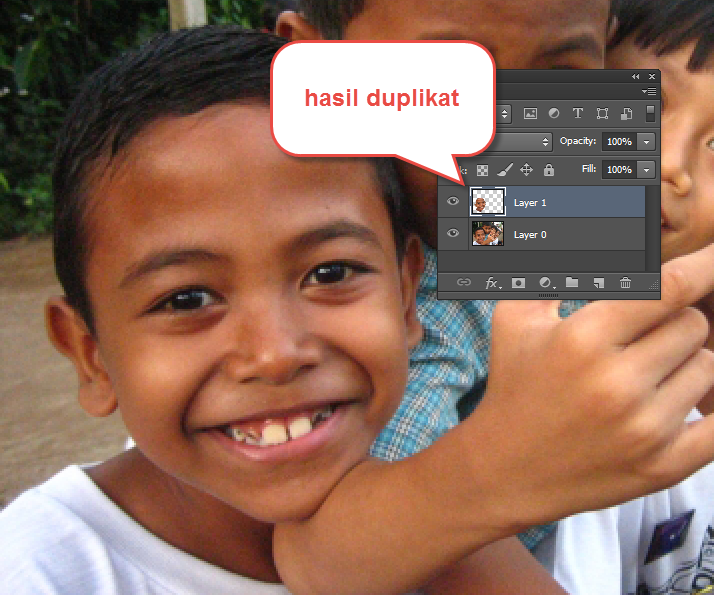Viewport: 714px width, 595px height.
Task: Filter layers by adjustment layer icon
Action: 554,113
